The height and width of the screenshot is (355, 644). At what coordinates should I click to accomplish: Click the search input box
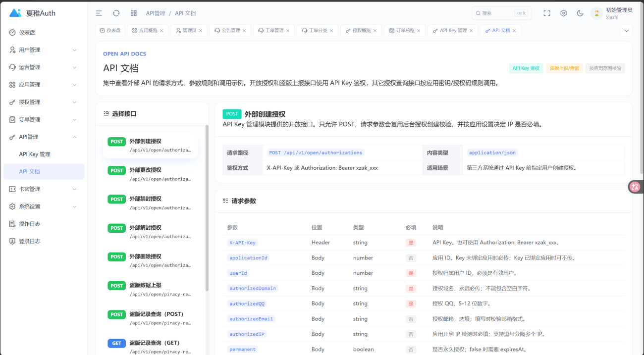pyautogui.click(x=501, y=13)
